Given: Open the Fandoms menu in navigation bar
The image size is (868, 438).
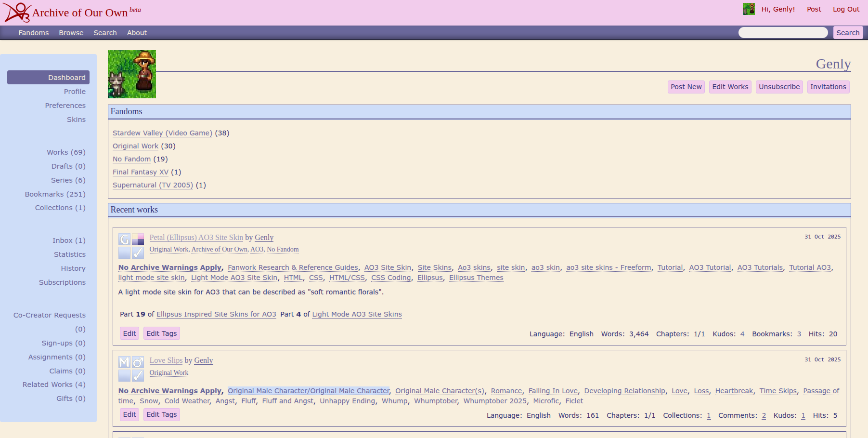Looking at the screenshot, I should point(34,33).
